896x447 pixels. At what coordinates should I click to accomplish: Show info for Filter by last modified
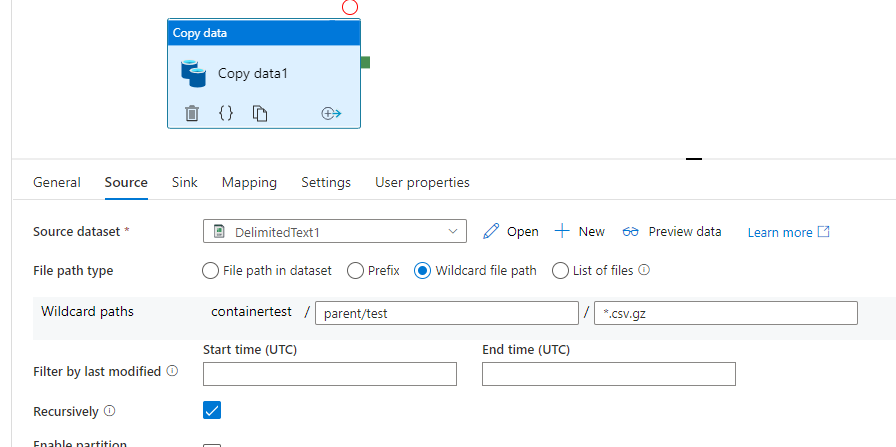pos(172,371)
